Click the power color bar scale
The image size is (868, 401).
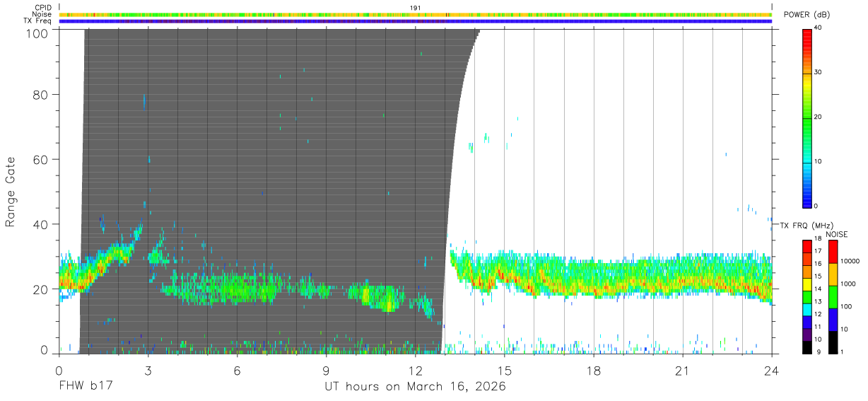click(x=807, y=118)
